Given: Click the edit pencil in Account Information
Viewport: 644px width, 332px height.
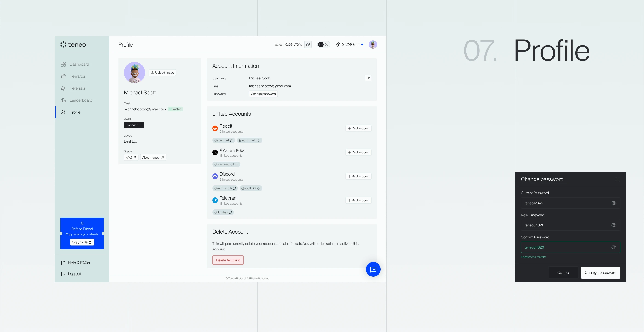Looking at the screenshot, I should pyautogui.click(x=368, y=78).
